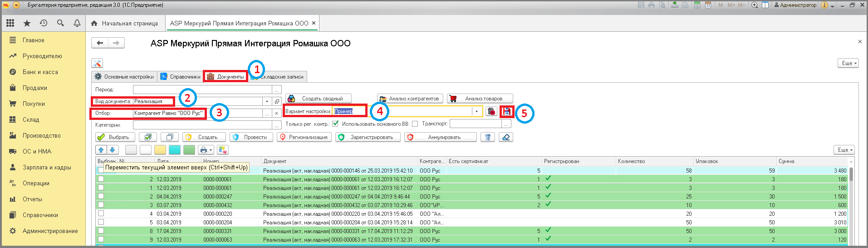Click the eraser clear icon
868x248 pixels.
point(506,137)
